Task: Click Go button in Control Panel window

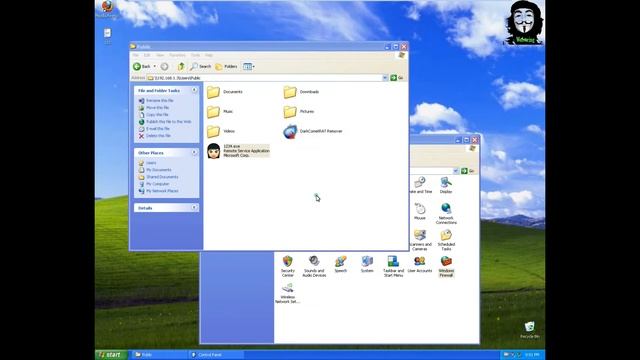Action: pyautogui.click(x=468, y=171)
